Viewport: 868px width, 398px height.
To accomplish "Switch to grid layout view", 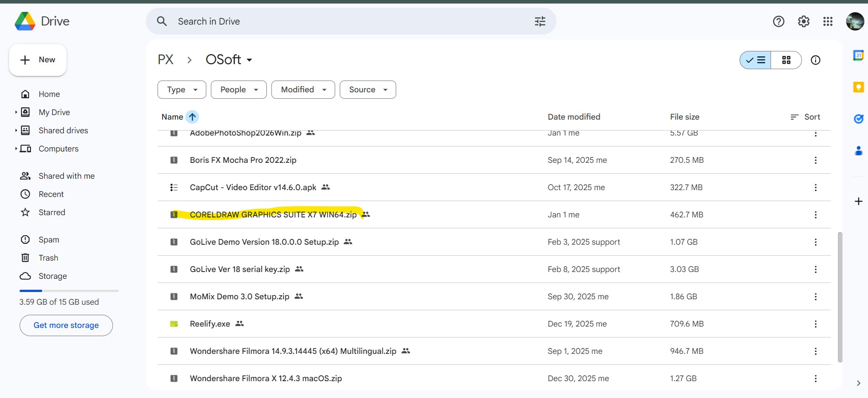I will pos(786,60).
